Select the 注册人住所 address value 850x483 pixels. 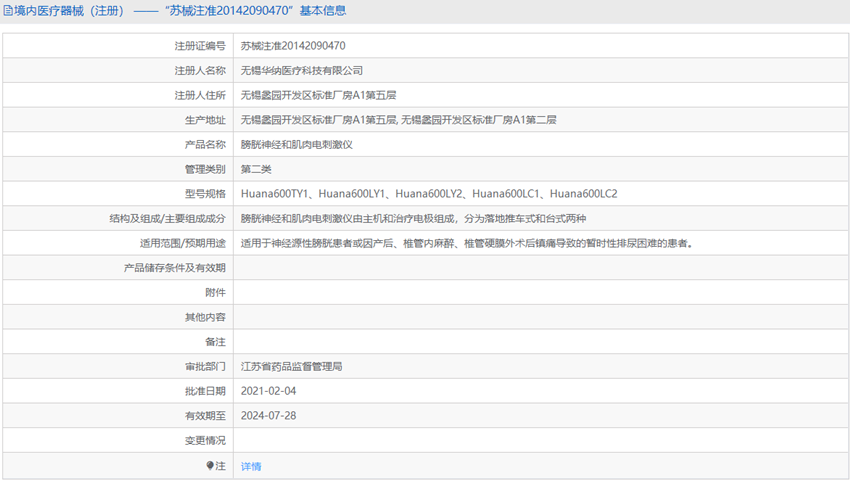coord(318,95)
